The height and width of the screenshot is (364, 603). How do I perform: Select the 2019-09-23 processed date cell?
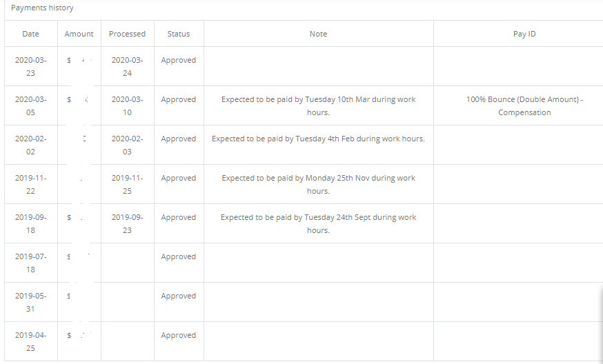coord(127,223)
